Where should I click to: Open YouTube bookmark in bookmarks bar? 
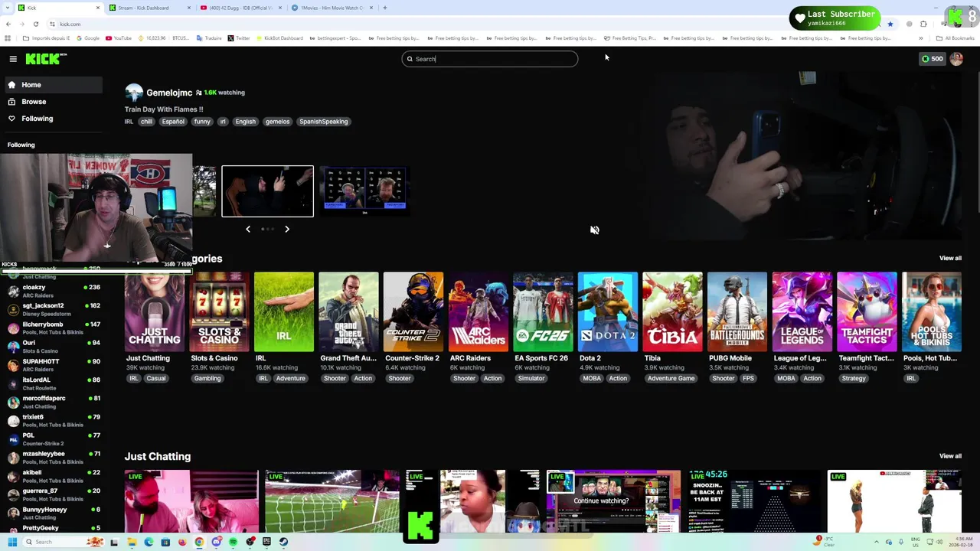(119, 37)
